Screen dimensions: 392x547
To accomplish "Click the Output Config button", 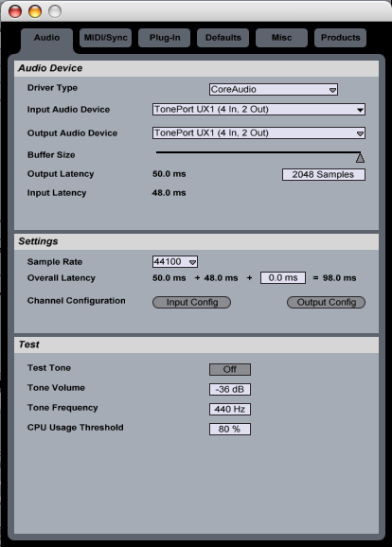I will click(326, 303).
